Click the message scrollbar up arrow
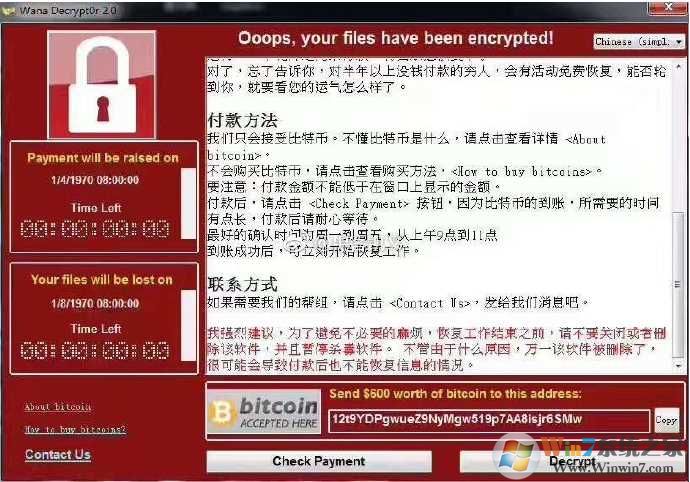The height and width of the screenshot is (482, 690). pos(678,66)
